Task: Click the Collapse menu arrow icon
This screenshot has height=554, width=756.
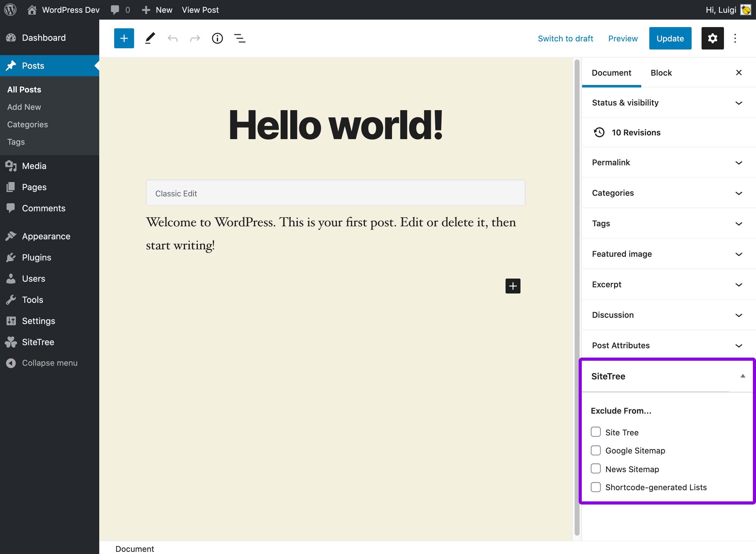Action: [11, 363]
